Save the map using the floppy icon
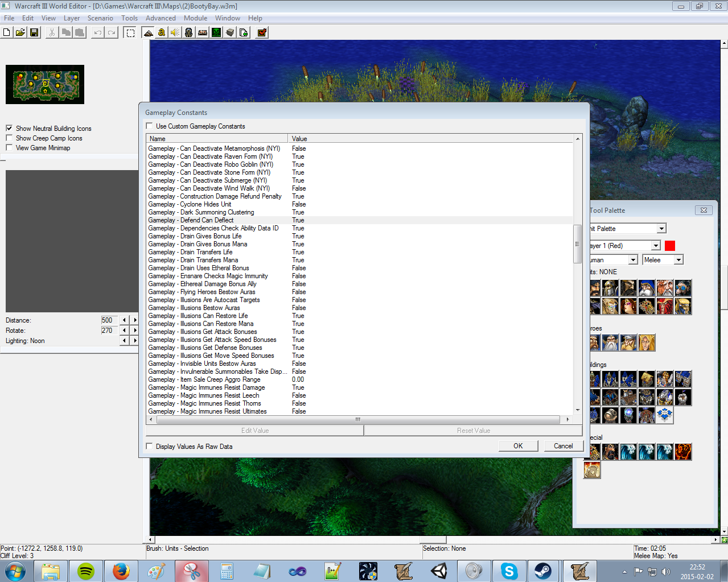 (34, 32)
